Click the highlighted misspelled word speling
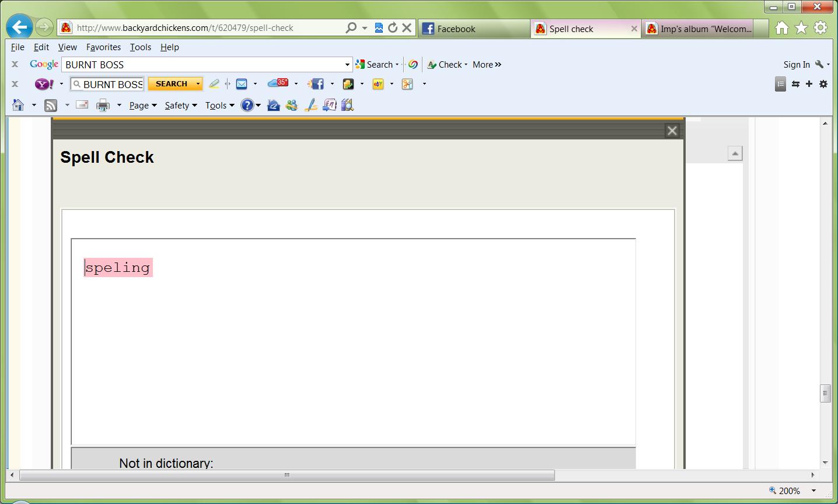The width and height of the screenshot is (838, 504). [118, 268]
